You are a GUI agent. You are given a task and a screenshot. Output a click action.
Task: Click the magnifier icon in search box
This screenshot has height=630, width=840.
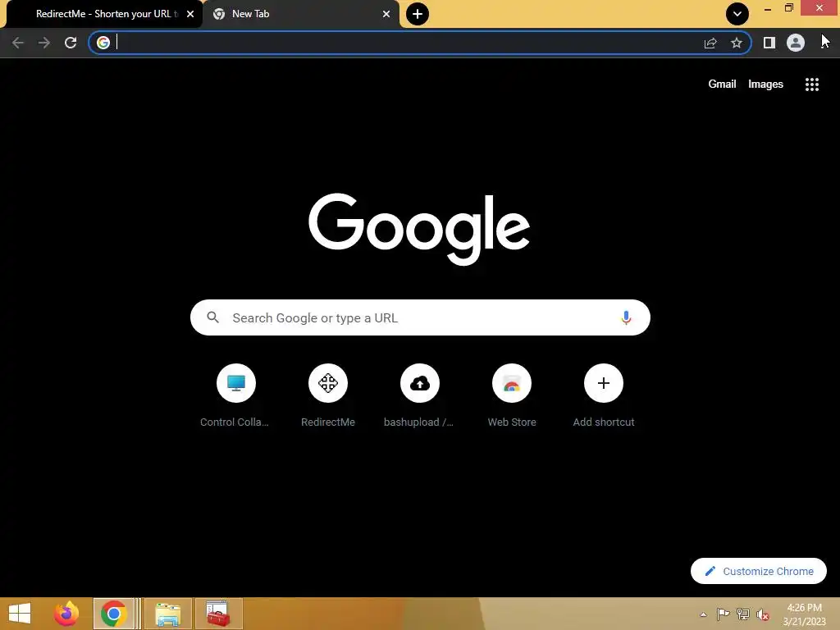pyautogui.click(x=212, y=317)
